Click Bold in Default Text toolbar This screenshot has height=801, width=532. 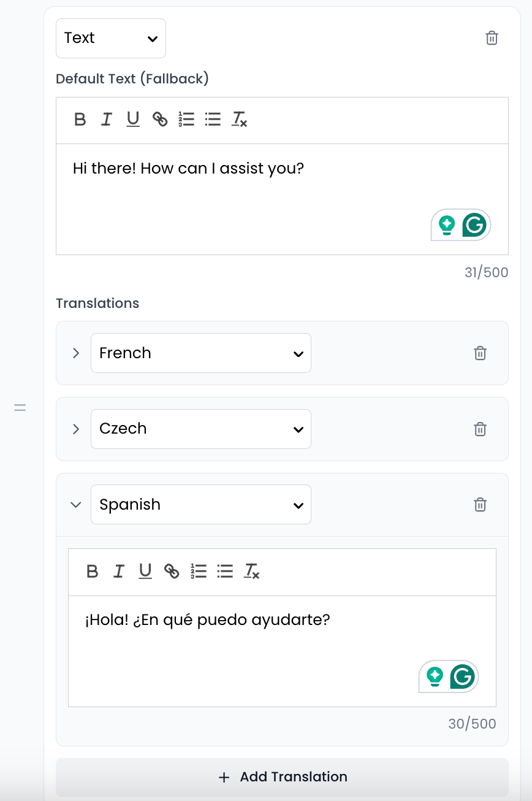point(80,119)
